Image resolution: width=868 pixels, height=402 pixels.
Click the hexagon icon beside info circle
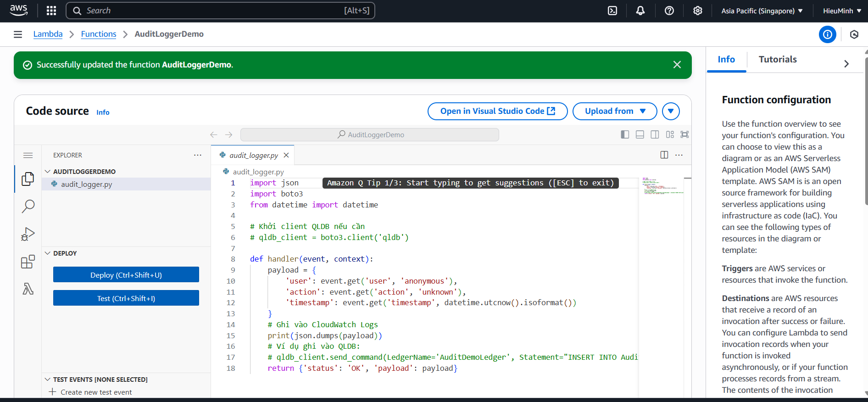click(854, 34)
